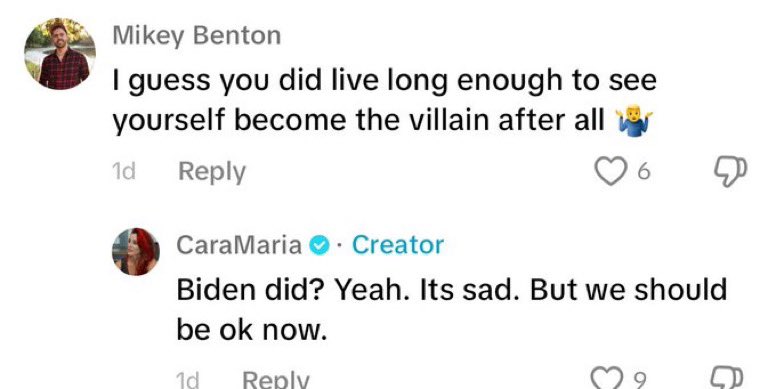Like Mikey Benton's comment with the heart
This screenshot has width=776, height=389.
pyautogui.click(x=611, y=172)
